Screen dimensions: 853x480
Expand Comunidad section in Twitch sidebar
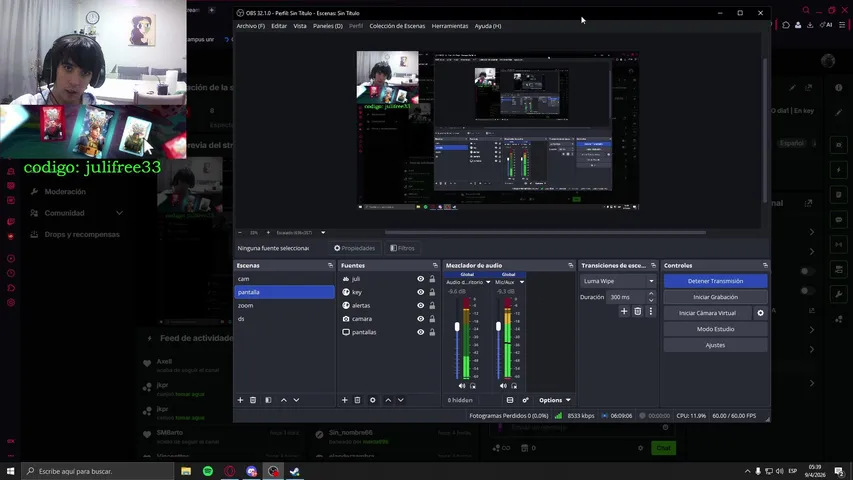click(x=119, y=213)
